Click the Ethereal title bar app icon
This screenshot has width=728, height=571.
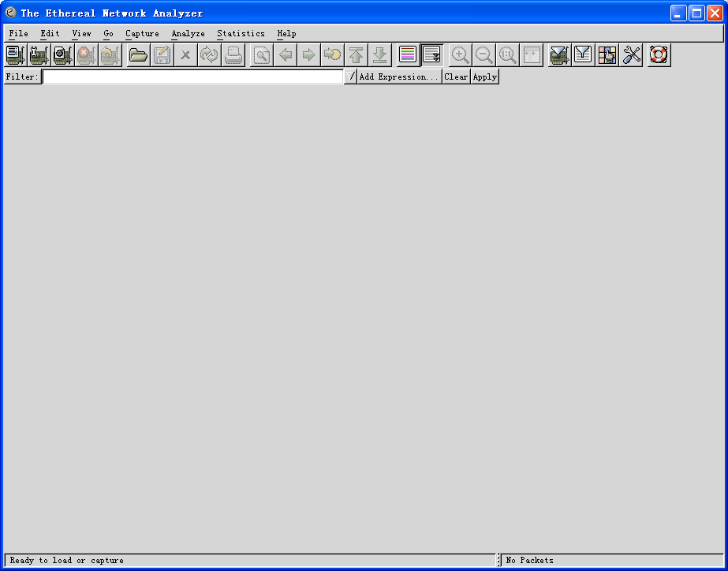point(10,13)
